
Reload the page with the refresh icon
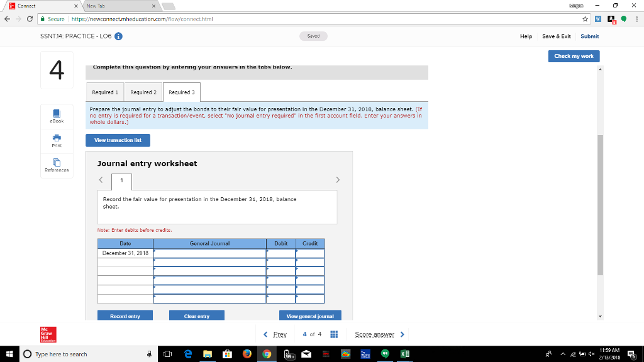[30, 19]
